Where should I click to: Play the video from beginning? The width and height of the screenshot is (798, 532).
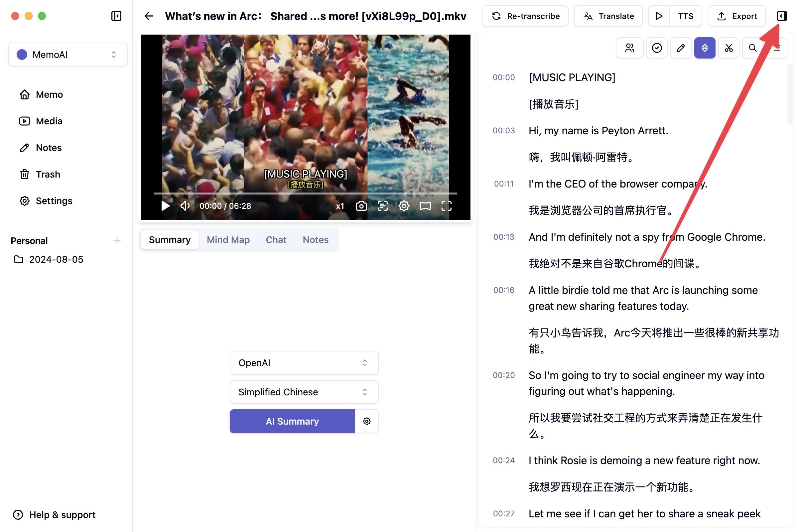click(x=165, y=206)
